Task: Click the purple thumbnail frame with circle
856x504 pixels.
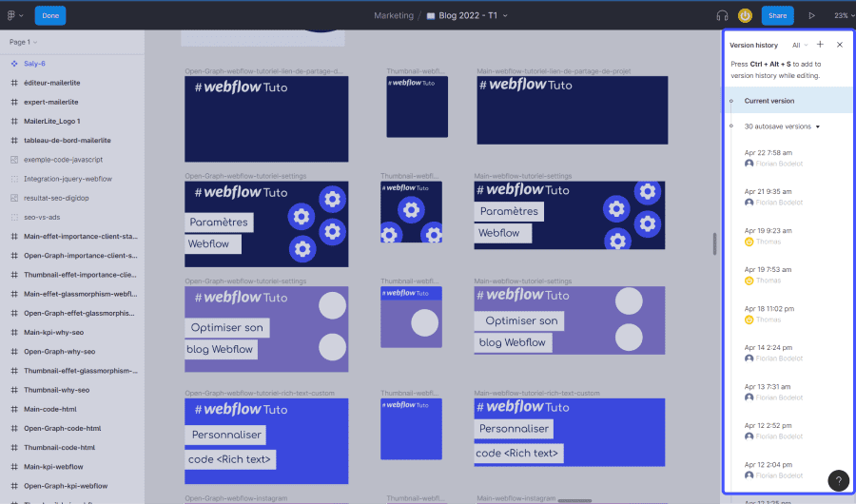Action: pyautogui.click(x=411, y=318)
